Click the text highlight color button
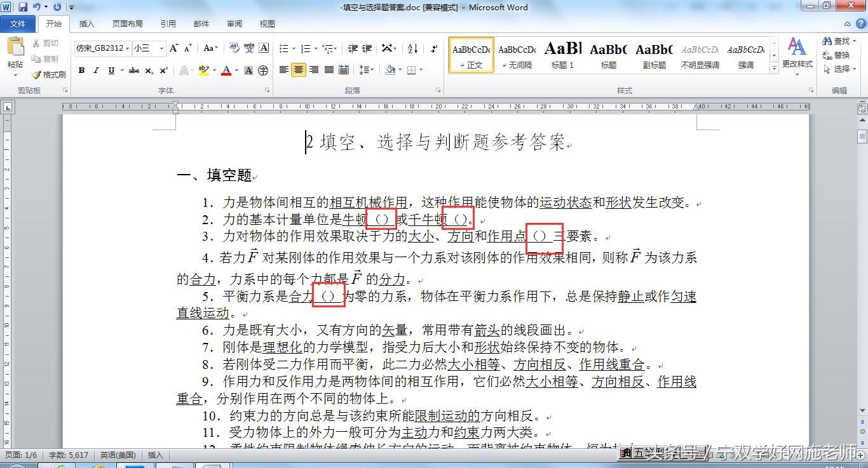Viewport: 868px width, 468px height. tap(203, 70)
